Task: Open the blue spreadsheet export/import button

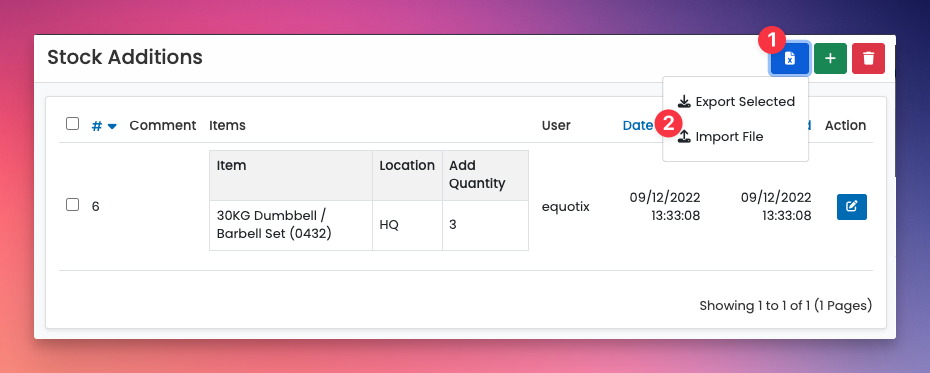Action: (x=789, y=59)
